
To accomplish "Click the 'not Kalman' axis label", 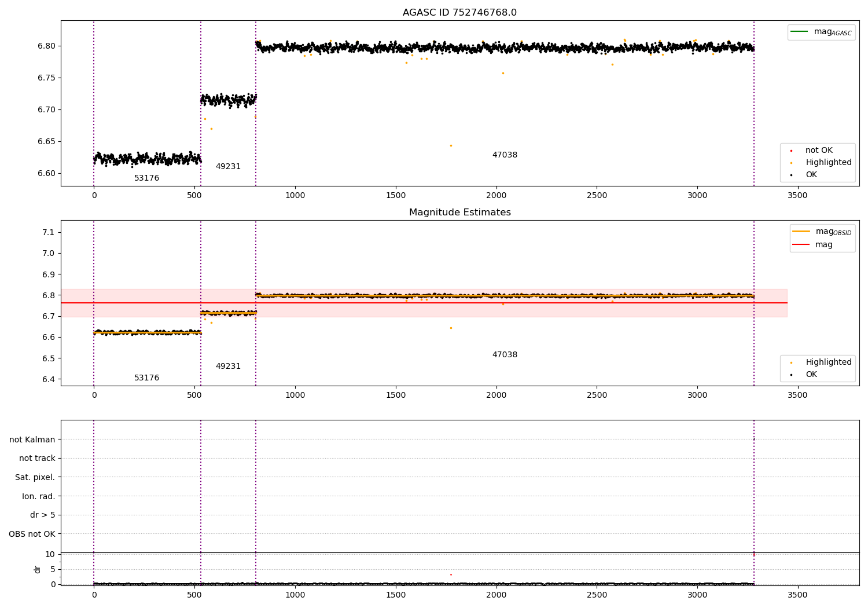I will 32,440.
